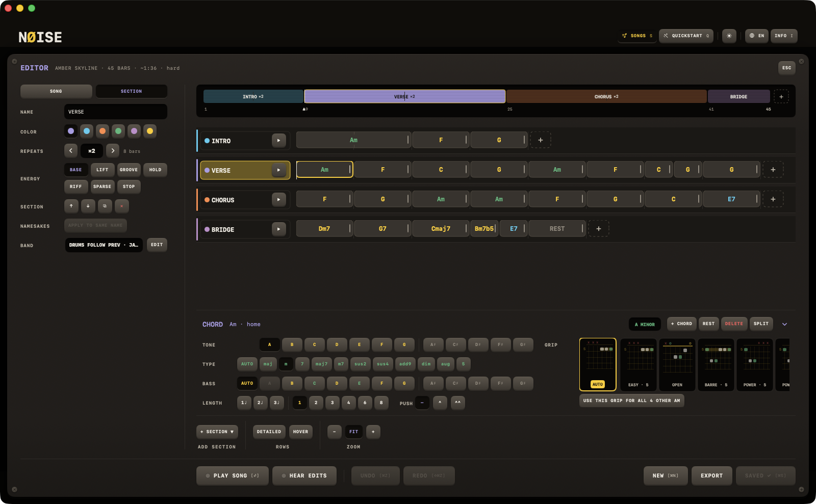
Task: Add chord to BRIDGE row
Action: (599, 229)
